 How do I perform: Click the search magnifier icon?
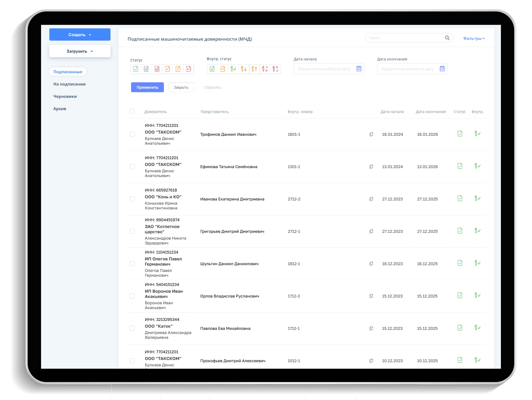447,38
